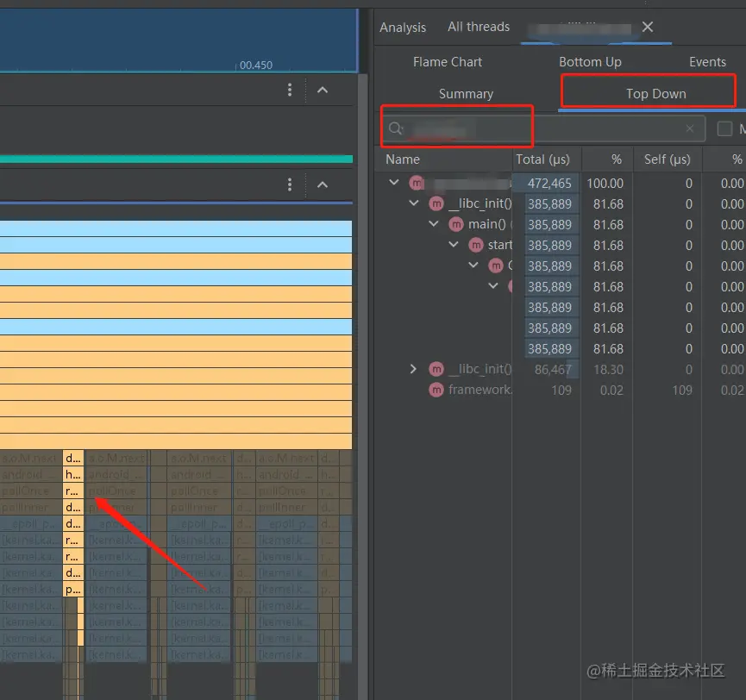Select the Events tab
746x700 pixels.
coord(707,62)
